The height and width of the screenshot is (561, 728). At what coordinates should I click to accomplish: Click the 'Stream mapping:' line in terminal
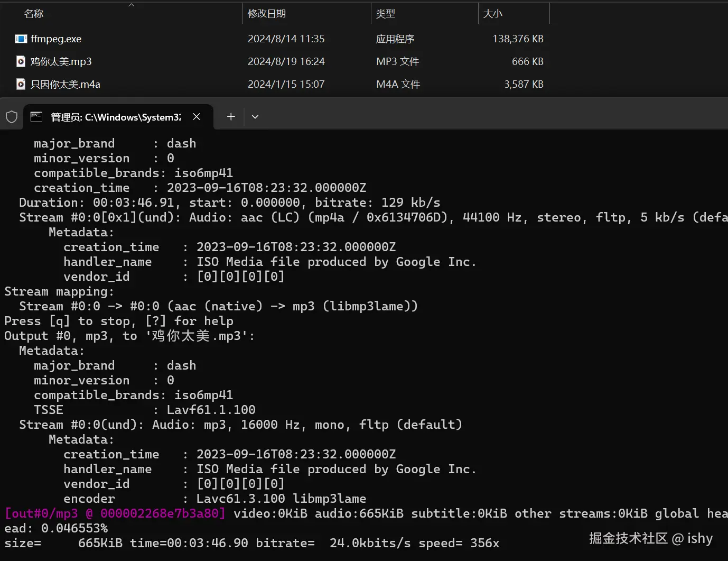(x=59, y=291)
